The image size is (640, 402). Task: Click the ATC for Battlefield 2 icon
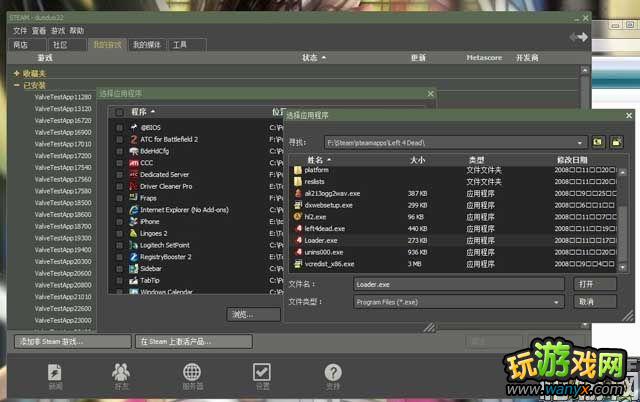[133, 139]
